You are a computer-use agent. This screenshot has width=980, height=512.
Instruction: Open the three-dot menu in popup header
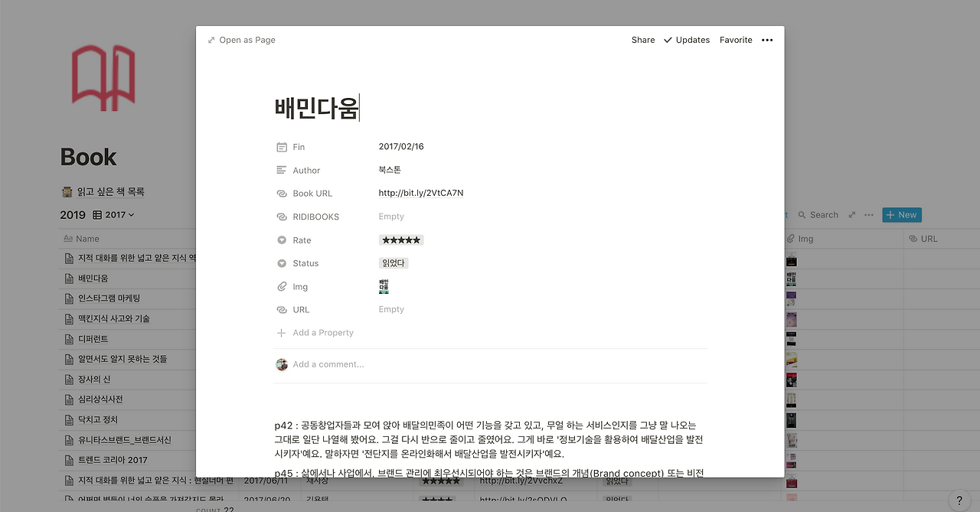[x=767, y=40]
